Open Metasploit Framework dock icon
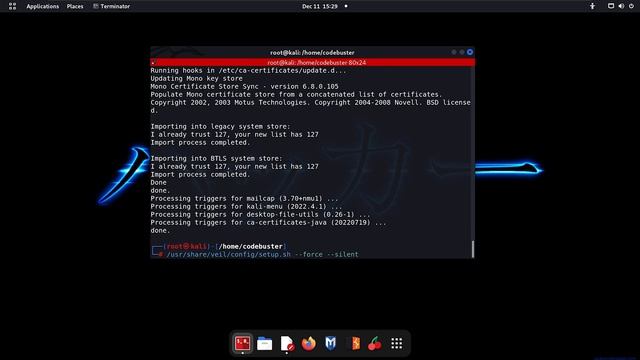 pyautogui.click(x=331, y=344)
